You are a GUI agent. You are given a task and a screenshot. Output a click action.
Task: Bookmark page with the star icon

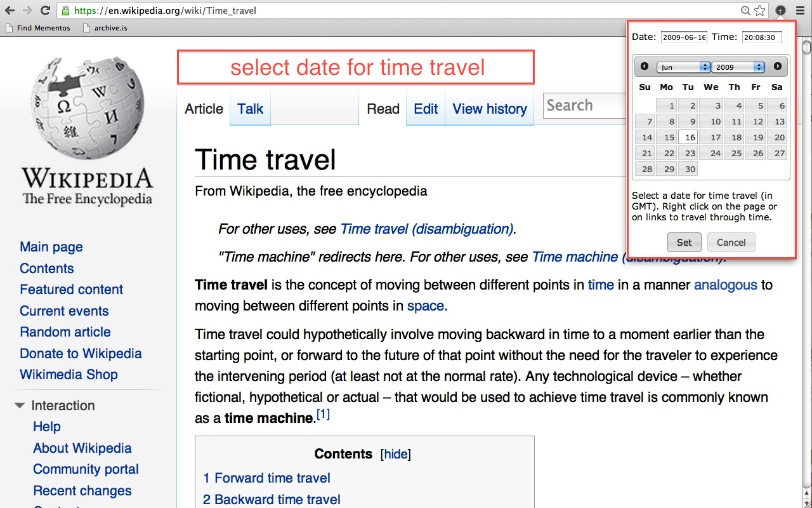coord(760,10)
